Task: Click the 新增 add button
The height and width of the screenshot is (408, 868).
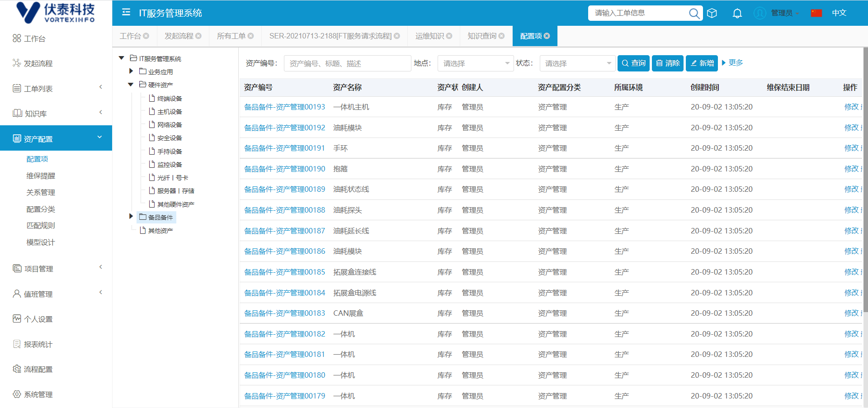Action: 702,63
